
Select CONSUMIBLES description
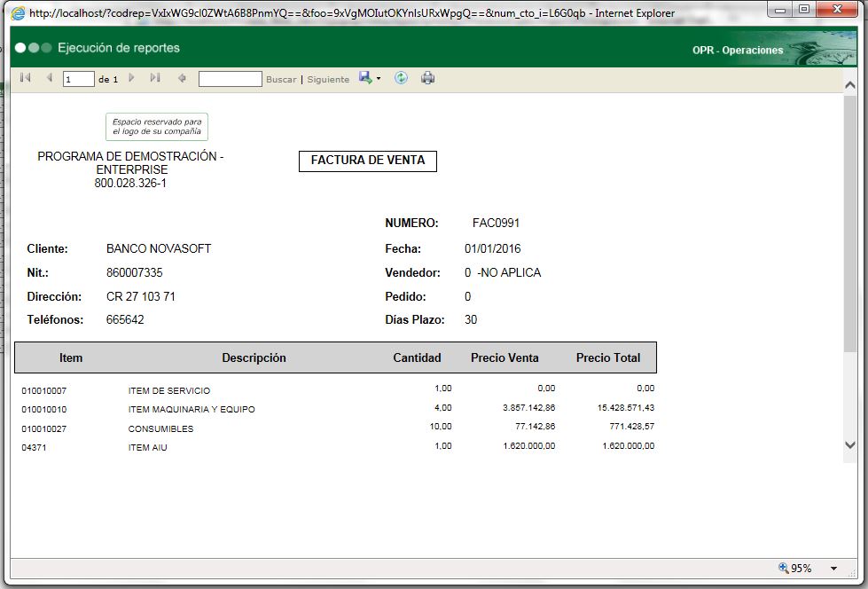coord(160,428)
